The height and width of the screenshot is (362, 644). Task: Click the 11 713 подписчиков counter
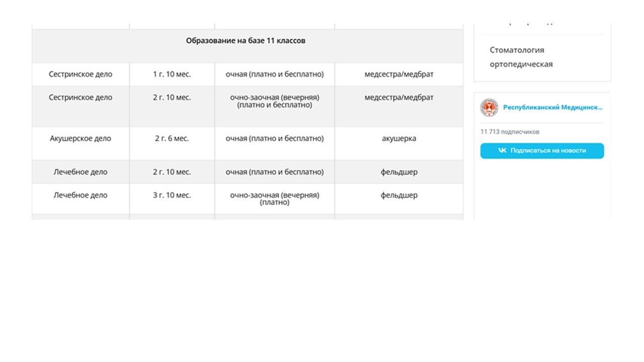[510, 132]
